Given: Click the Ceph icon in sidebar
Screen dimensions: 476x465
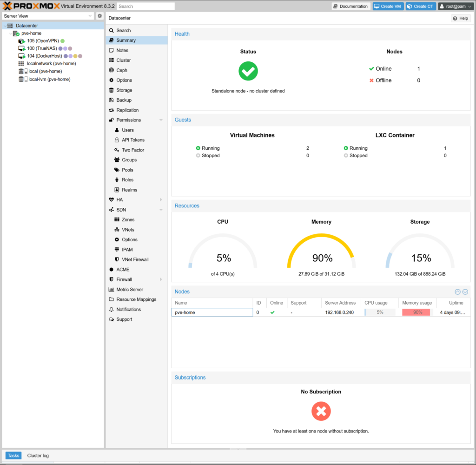Looking at the screenshot, I should pos(112,70).
